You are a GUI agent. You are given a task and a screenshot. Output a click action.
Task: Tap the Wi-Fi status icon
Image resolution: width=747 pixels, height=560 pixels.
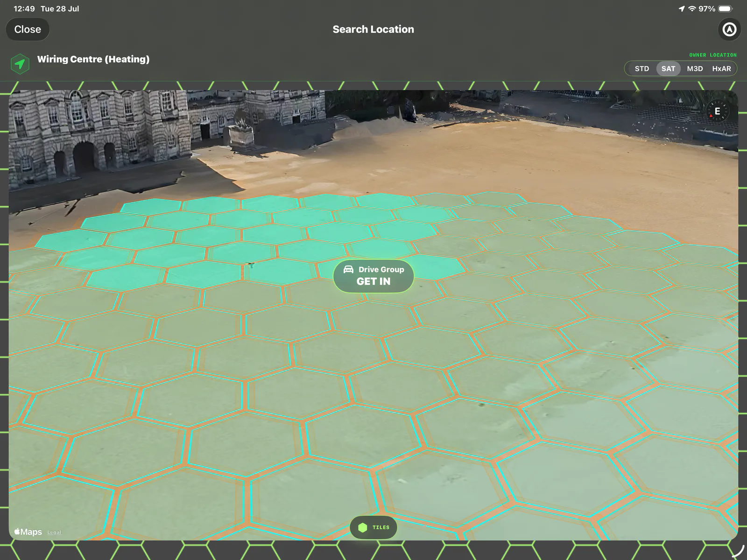(x=692, y=9)
